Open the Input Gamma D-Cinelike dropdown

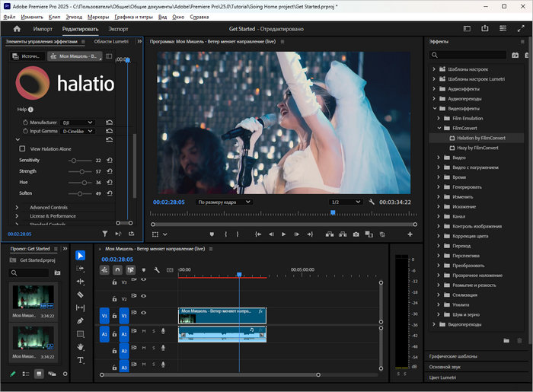pyautogui.click(x=78, y=131)
